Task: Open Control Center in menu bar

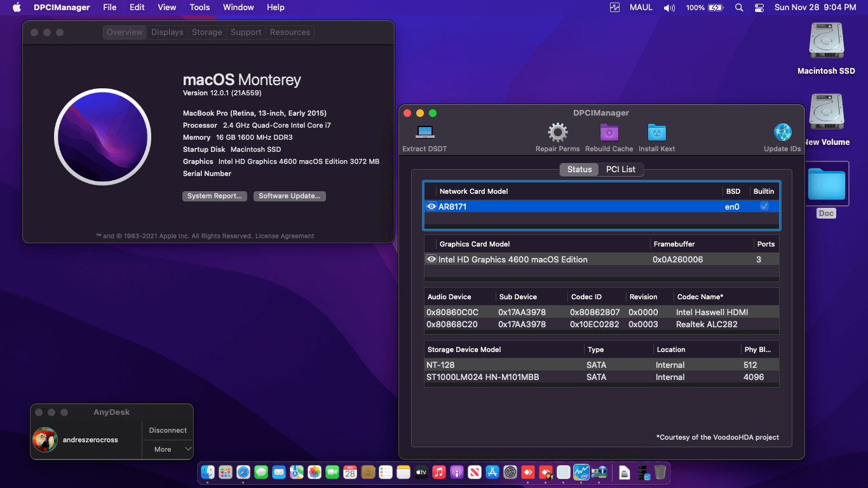Action: pos(759,8)
